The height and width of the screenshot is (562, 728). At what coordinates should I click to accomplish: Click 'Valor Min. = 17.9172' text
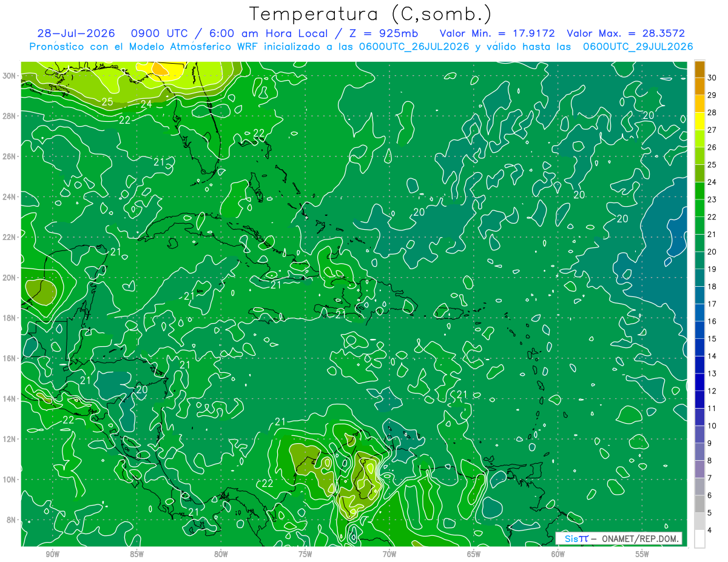coord(497,33)
